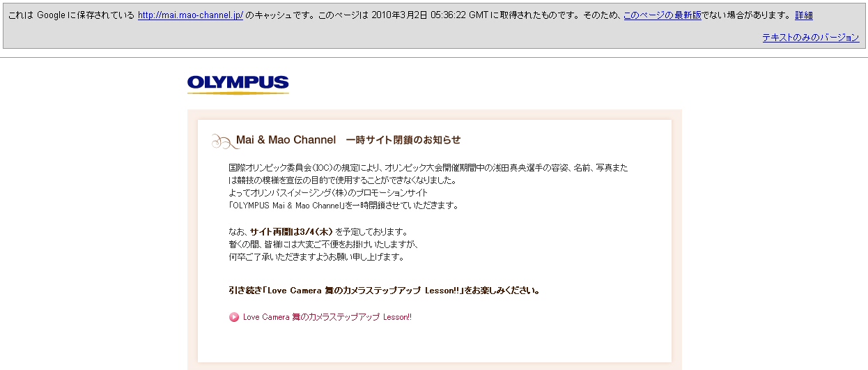Click the line 「OLYMPUS Mai & Mao Channel」を一時閉鎖させていただきます。
868x370 pixels.
point(344,206)
